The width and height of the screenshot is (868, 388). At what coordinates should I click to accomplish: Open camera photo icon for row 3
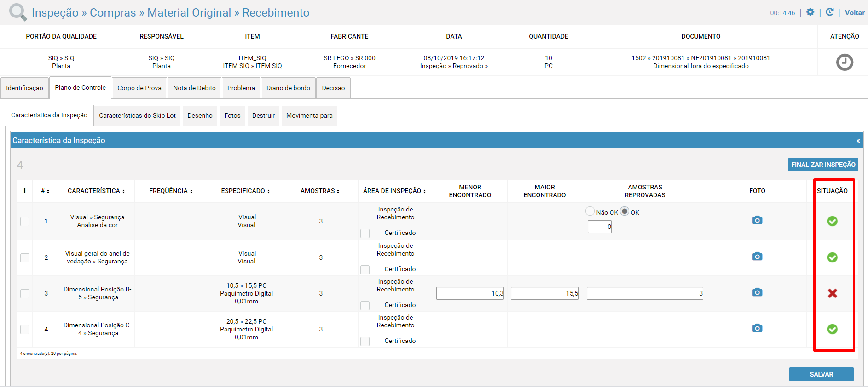[757, 292]
